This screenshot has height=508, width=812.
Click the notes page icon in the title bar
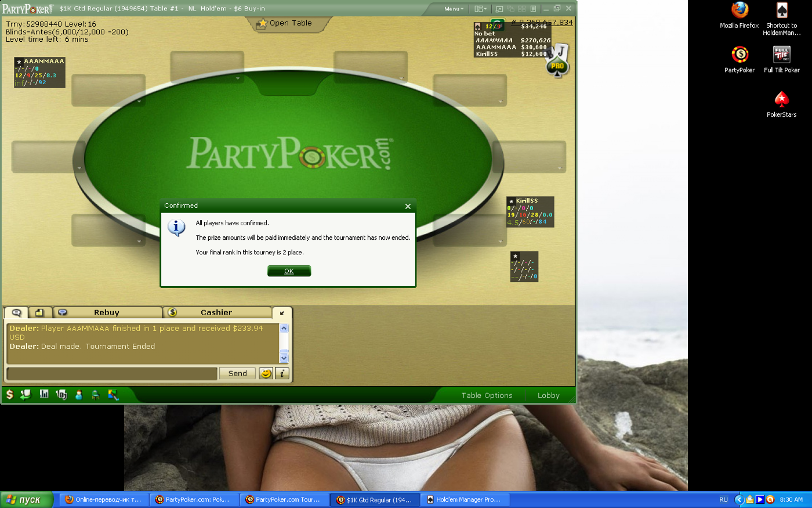coord(533,9)
